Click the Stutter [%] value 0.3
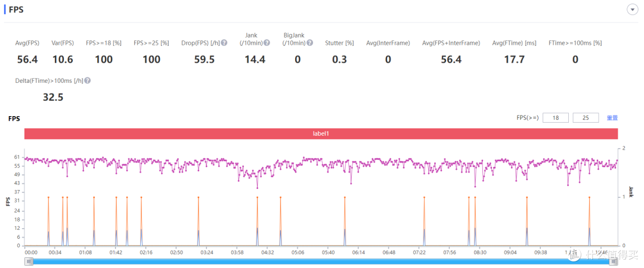644x268 pixels. point(339,59)
